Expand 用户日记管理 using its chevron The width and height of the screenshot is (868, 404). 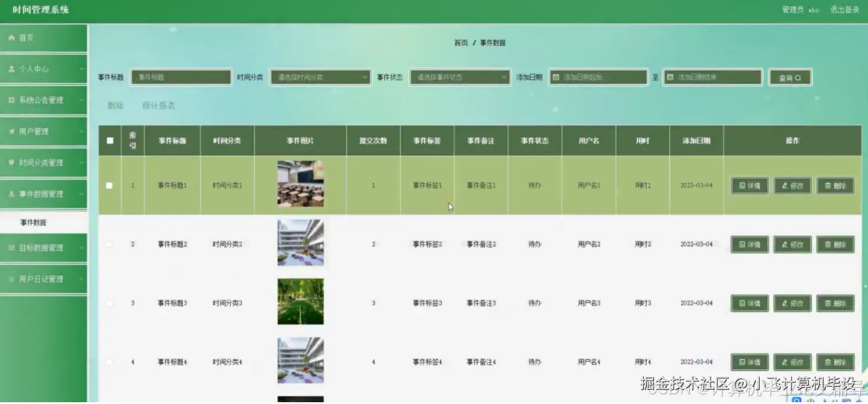tap(81, 279)
